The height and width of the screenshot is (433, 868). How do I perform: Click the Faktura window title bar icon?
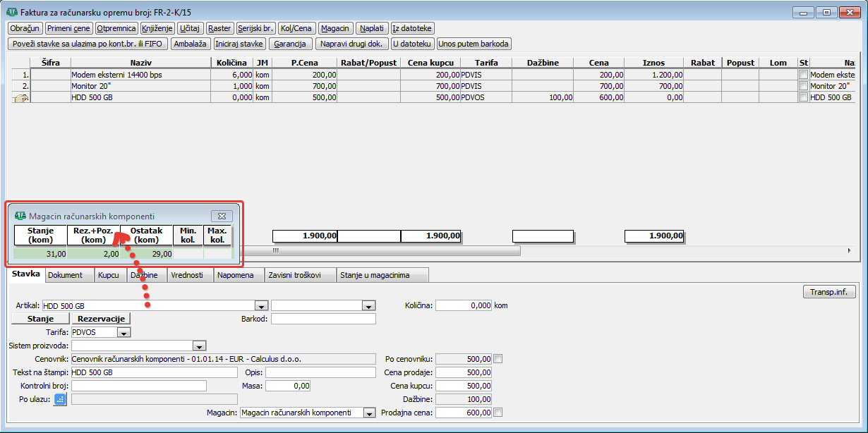point(12,13)
